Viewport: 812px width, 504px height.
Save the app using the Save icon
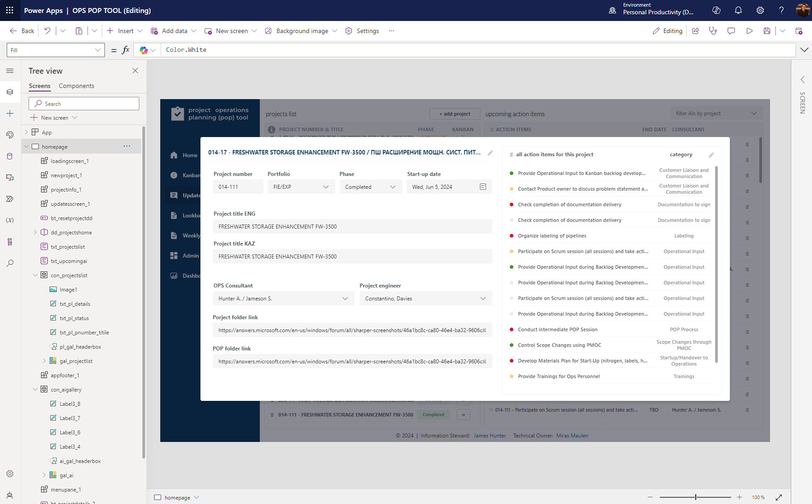coord(766,31)
